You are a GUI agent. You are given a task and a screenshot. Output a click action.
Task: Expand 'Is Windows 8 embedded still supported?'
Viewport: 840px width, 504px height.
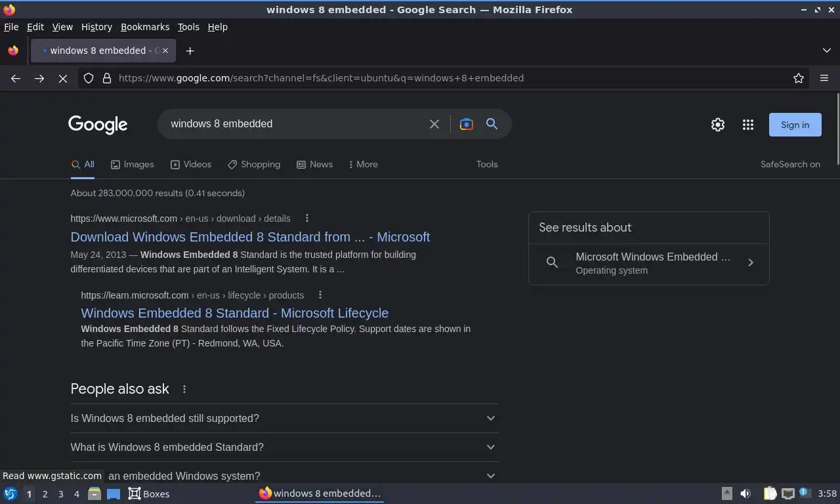pyautogui.click(x=284, y=418)
